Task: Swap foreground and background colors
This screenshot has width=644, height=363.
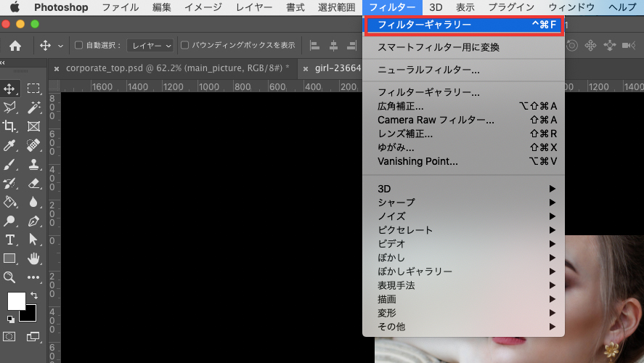Action: [x=34, y=295]
